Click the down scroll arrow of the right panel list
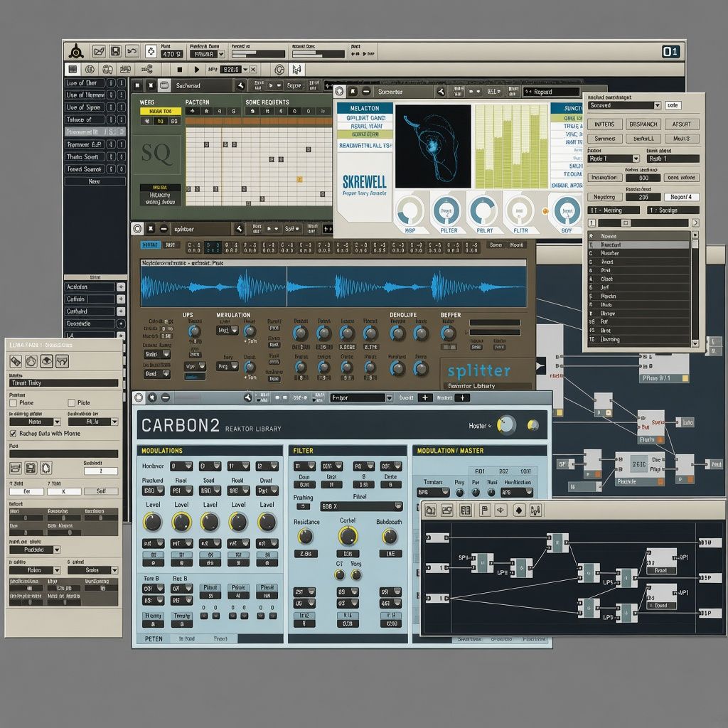This screenshot has width=728, height=728. pyautogui.click(x=695, y=343)
